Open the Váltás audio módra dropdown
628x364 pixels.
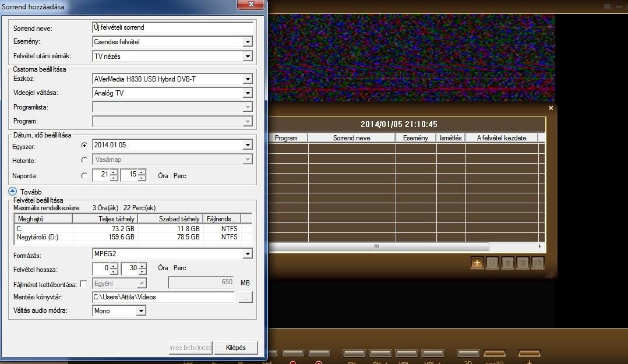[x=141, y=311]
